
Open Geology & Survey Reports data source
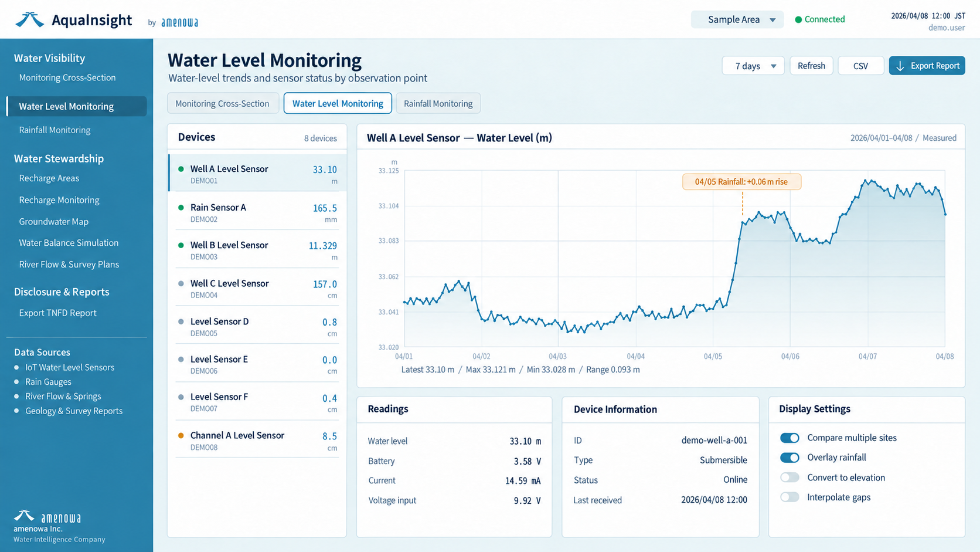point(74,411)
